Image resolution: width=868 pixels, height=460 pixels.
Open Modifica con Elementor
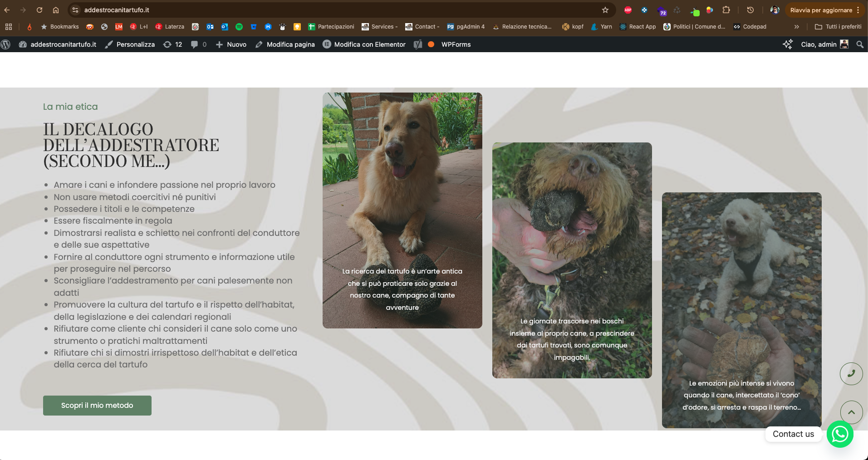pyautogui.click(x=364, y=44)
